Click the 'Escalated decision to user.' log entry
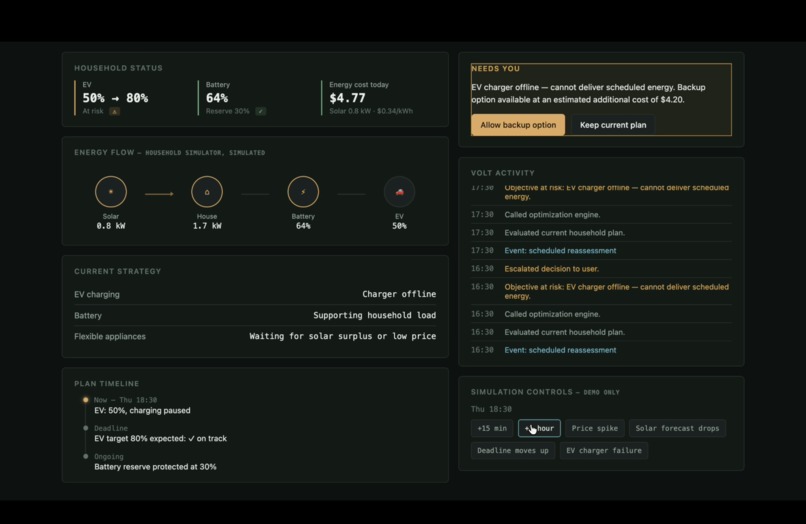This screenshot has height=524, width=806. 601,268
